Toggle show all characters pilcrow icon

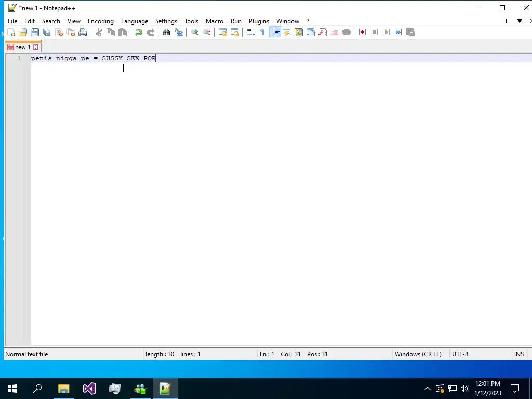pyautogui.click(x=262, y=32)
